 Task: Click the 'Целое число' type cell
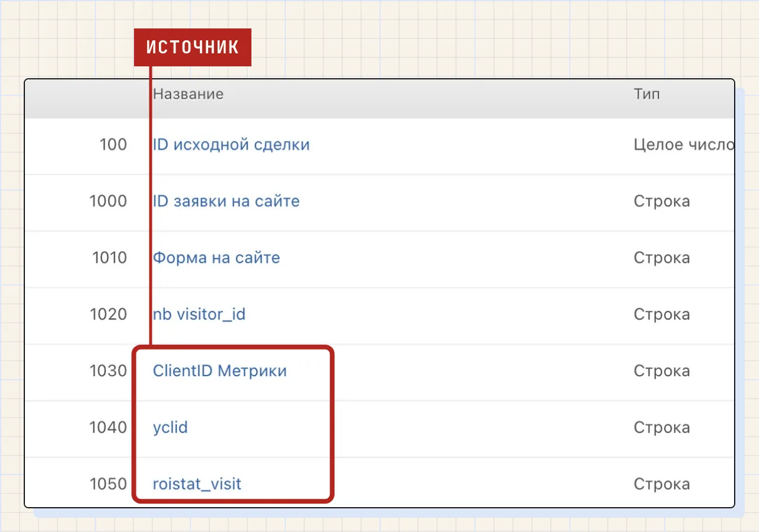coord(684,145)
